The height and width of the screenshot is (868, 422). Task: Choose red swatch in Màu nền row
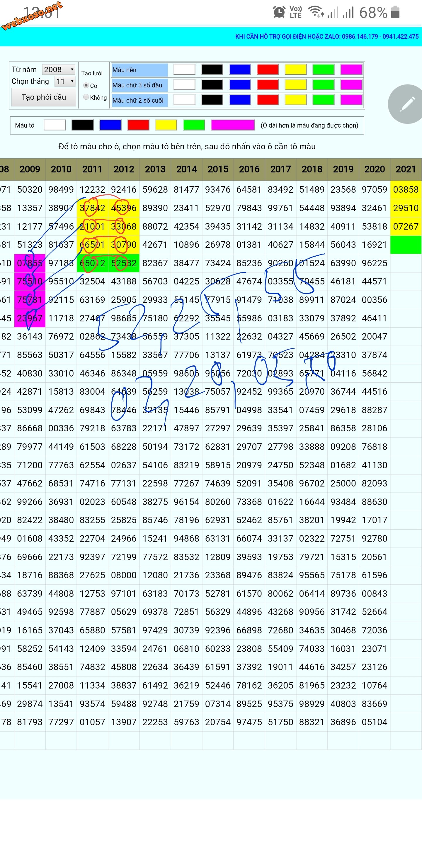pyautogui.click(x=268, y=70)
